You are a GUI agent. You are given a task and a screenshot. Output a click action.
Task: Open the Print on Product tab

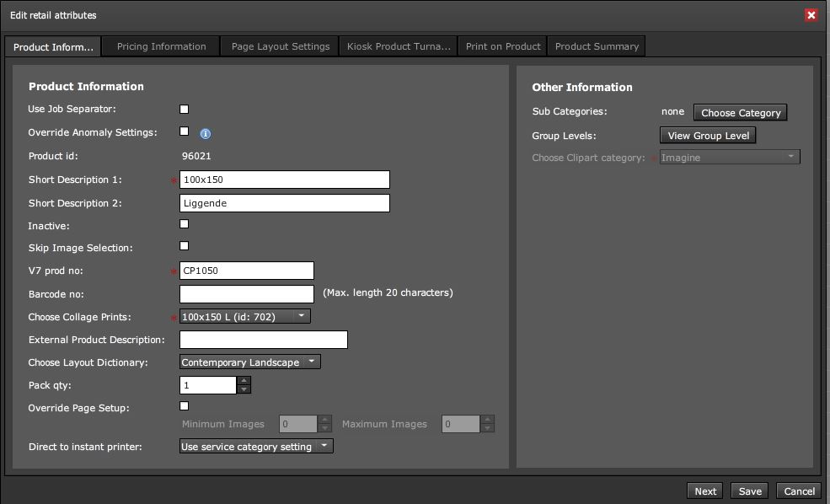click(x=503, y=46)
